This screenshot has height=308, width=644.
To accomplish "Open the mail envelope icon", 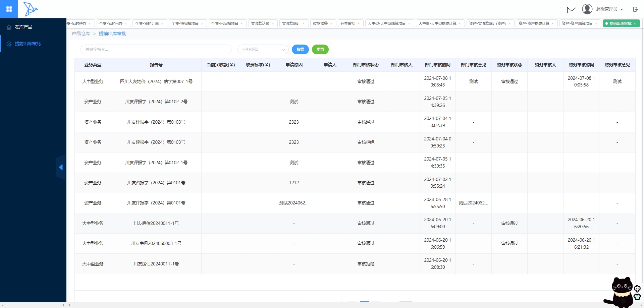I will tap(572, 10).
